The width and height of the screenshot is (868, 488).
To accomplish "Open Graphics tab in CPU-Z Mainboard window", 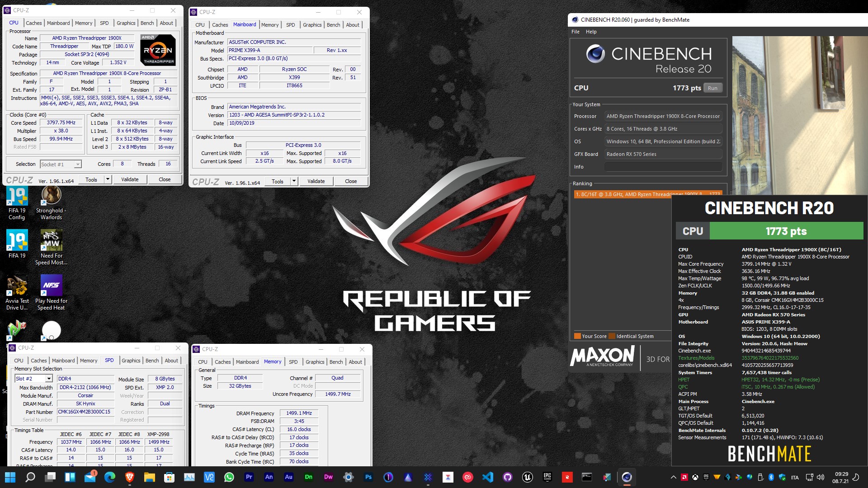I will (312, 25).
